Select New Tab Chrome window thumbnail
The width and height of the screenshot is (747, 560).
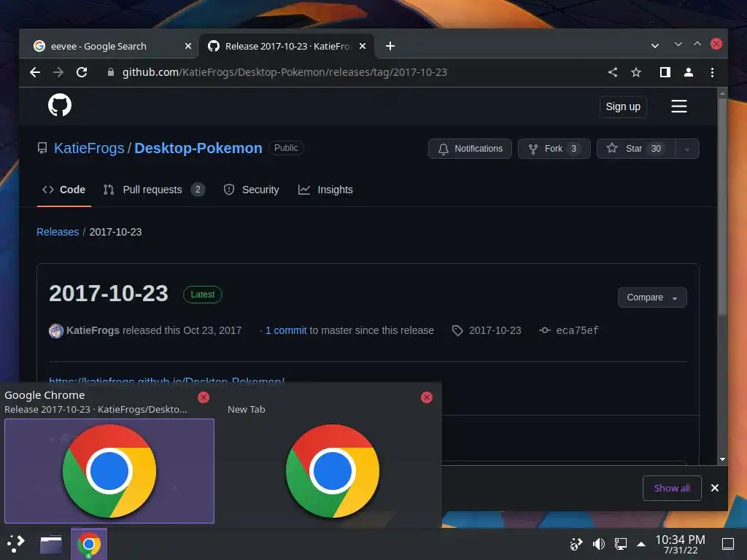(x=332, y=471)
